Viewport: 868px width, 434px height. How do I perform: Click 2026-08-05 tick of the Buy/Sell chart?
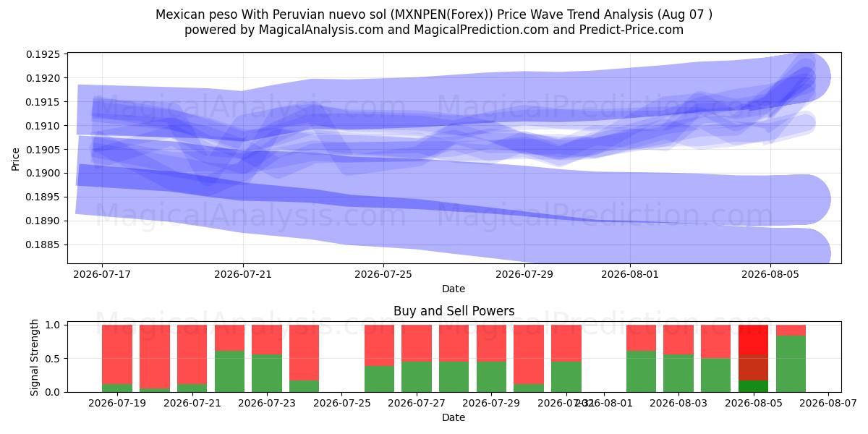click(x=753, y=404)
